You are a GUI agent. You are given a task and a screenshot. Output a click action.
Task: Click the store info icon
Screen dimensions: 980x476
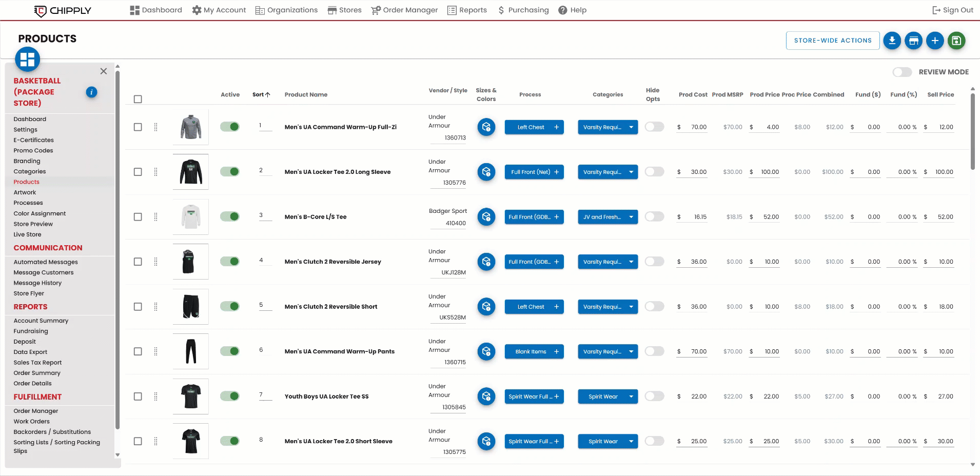(91, 92)
